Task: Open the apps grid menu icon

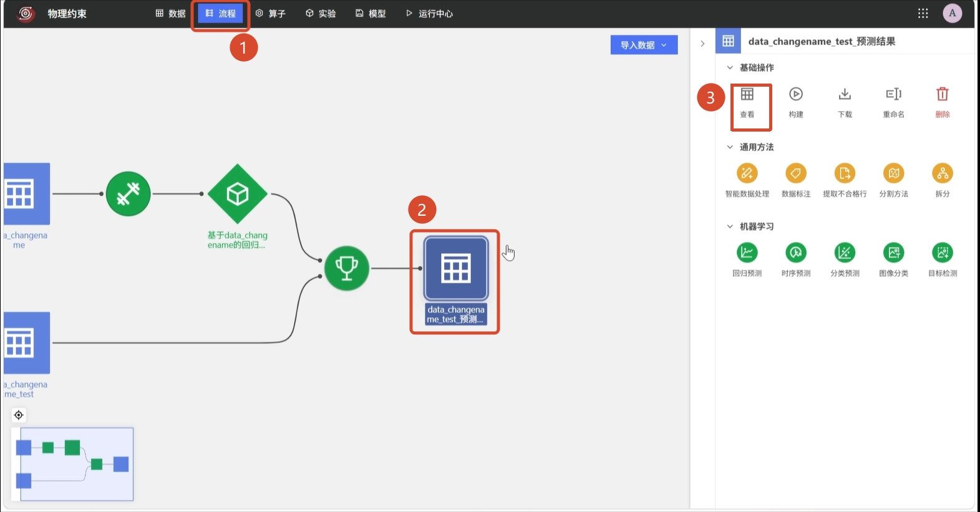Action: click(923, 13)
